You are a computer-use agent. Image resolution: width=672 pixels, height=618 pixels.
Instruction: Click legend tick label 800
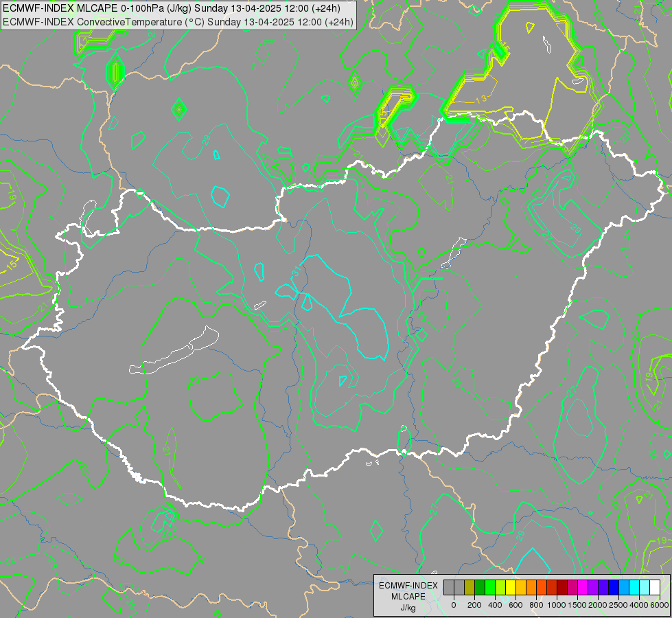[x=536, y=605]
